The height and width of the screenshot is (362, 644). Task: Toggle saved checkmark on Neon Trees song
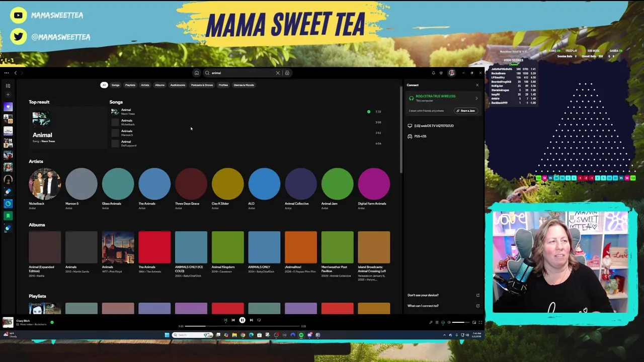pos(369,112)
